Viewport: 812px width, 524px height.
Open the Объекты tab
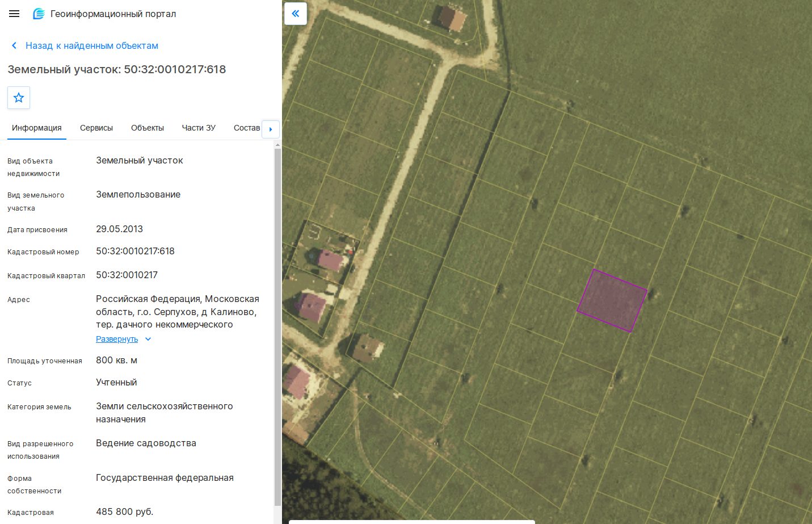[x=148, y=128]
